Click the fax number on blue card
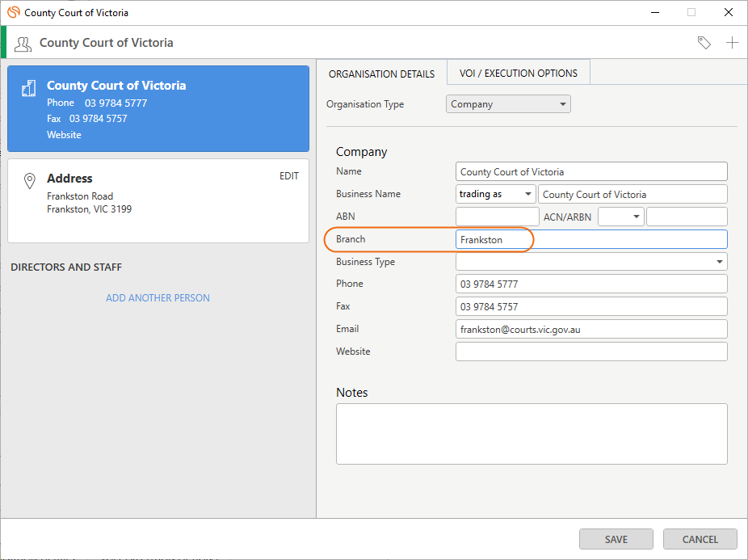This screenshot has width=748, height=560. tap(99, 119)
